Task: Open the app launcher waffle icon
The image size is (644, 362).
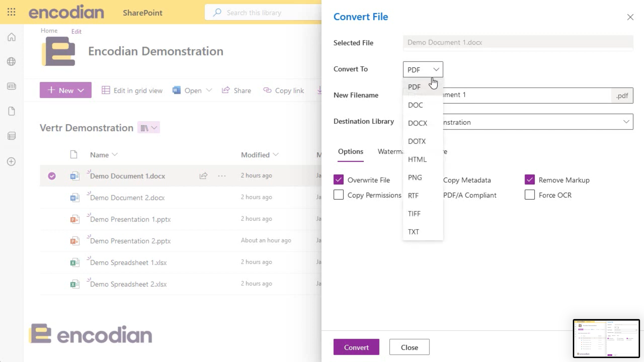Action: pos(11,12)
